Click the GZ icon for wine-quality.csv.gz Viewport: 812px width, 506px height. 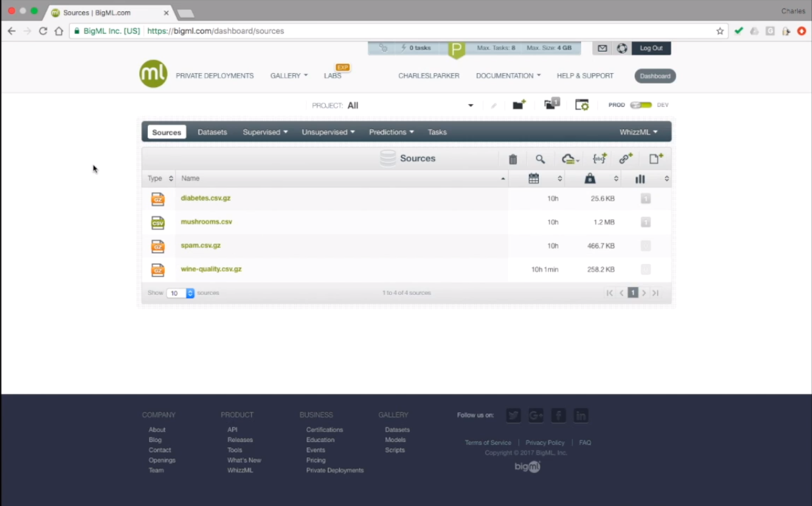pos(158,270)
